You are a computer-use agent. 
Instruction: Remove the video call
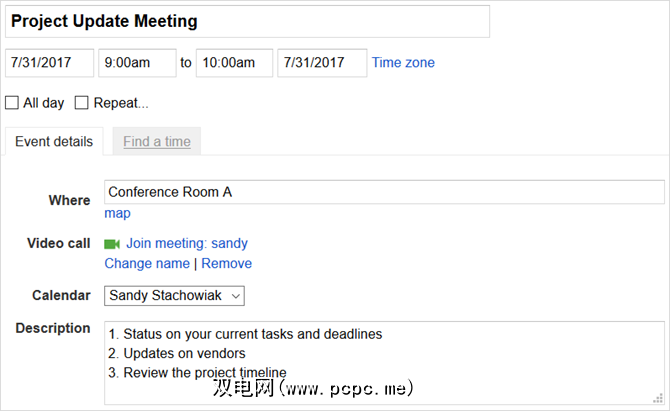click(227, 264)
